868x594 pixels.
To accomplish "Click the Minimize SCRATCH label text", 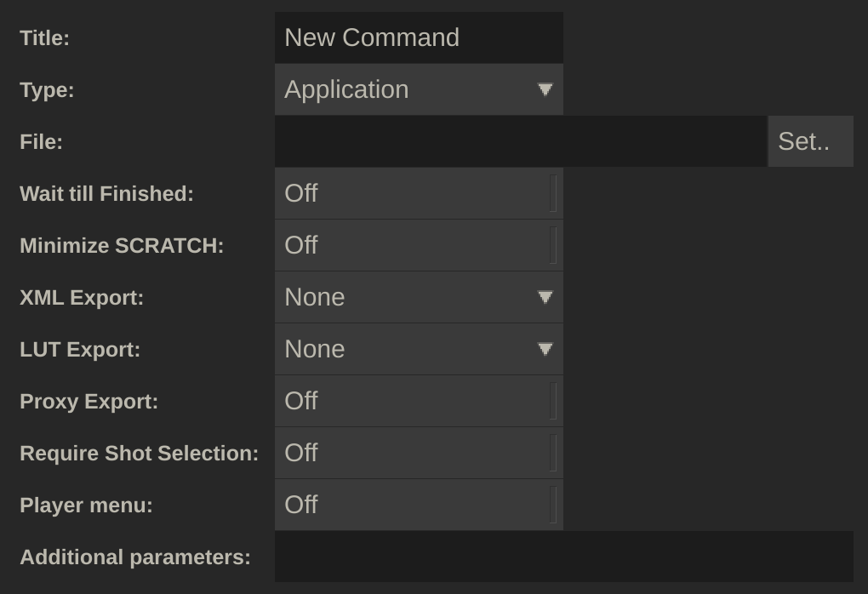I will [122, 246].
